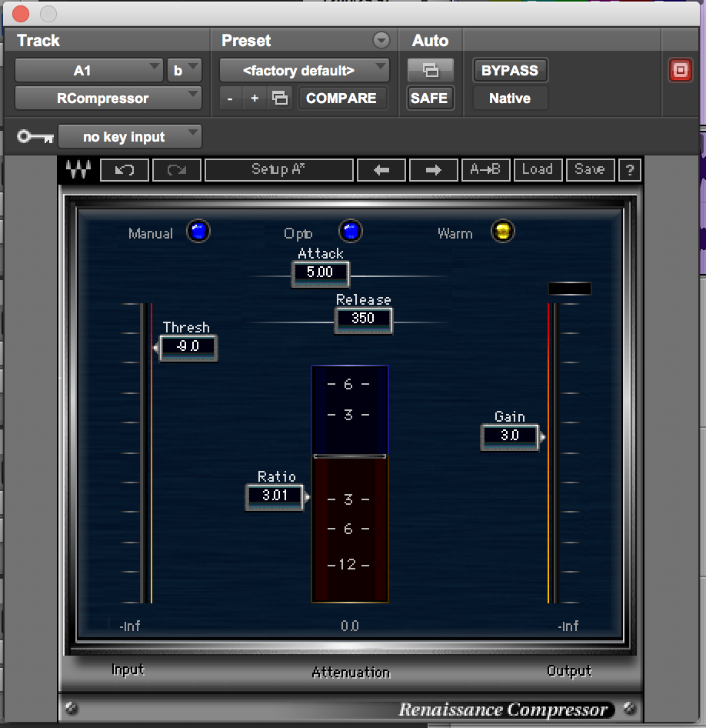The image size is (706, 728).
Task: Click the attenuation 0.0 readout
Action: [x=350, y=626]
